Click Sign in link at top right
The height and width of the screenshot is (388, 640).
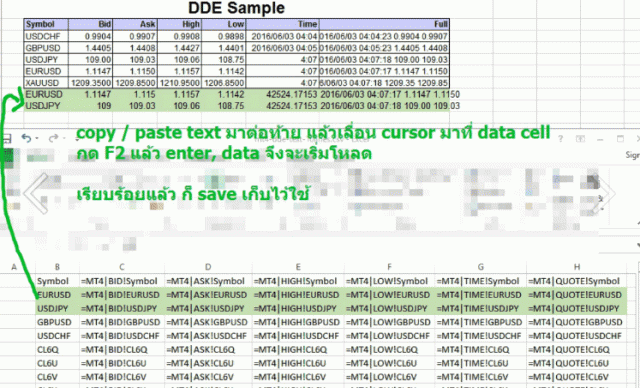[x=633, y=155]
